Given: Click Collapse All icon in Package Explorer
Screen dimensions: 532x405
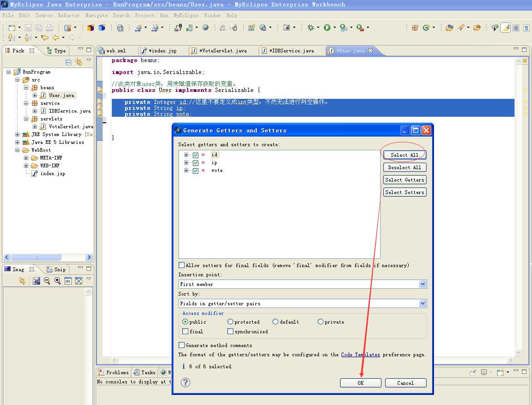Looking at the screenshot, I should pyautogui.click(x=68, y=63).
